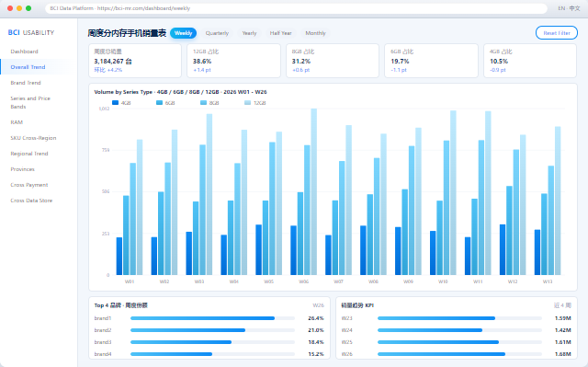The image size is (588, 367).
Task: Click the W10 axis label
Action: coord(443,281)
